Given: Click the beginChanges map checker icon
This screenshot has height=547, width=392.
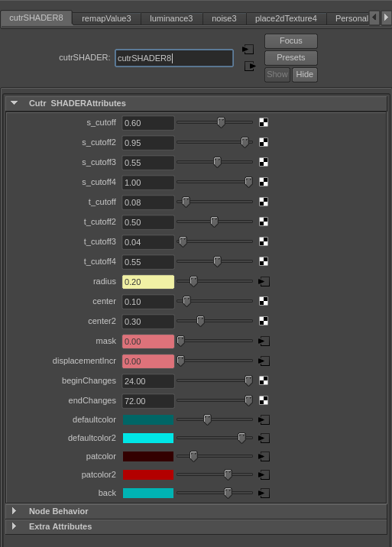Looking at the screenshot, I should (264, 381).
